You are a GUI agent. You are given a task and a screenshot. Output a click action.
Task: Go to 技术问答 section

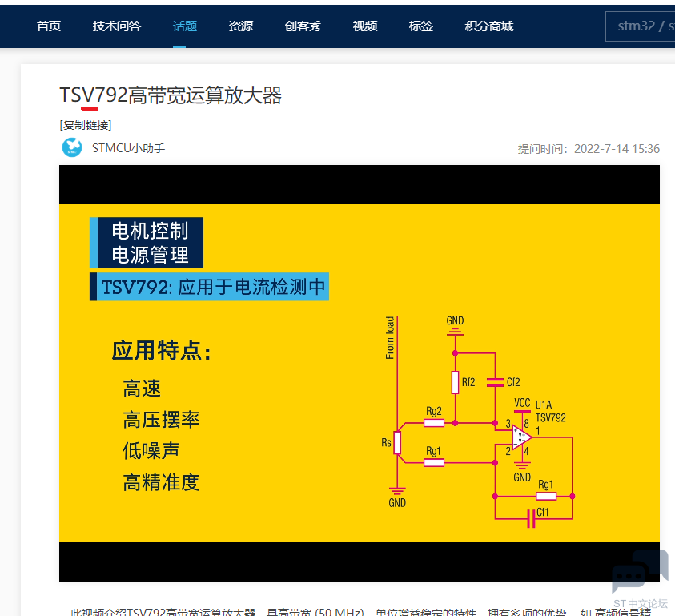(117, 26)
